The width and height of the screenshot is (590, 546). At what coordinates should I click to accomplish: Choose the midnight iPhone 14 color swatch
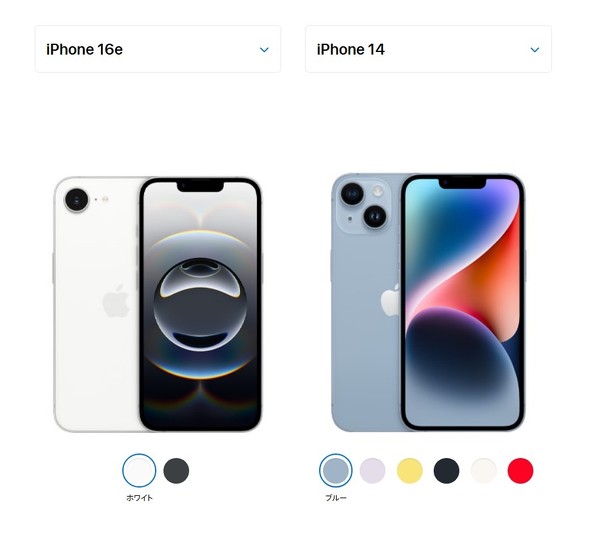pyautogui.click(x=447, y=470)
